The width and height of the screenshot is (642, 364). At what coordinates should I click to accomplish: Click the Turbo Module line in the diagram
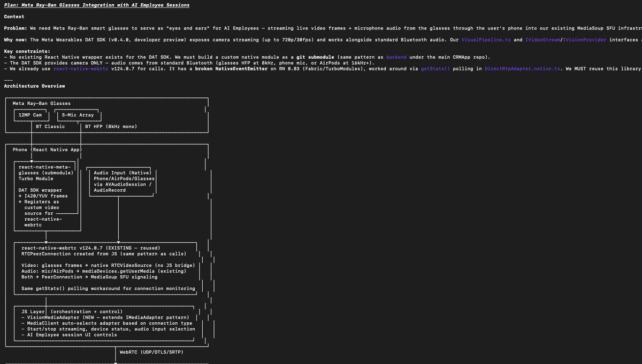pyautogui.click(x=35, y=179)
